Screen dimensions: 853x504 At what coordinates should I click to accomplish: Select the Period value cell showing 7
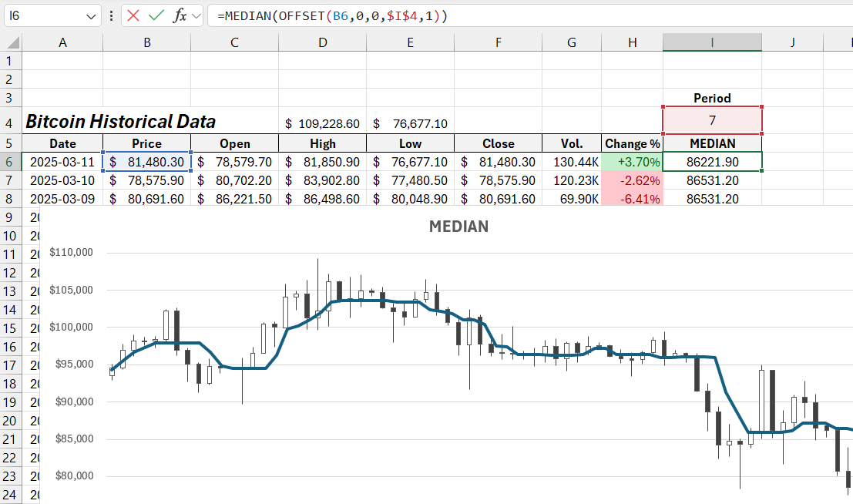[711, 121]
